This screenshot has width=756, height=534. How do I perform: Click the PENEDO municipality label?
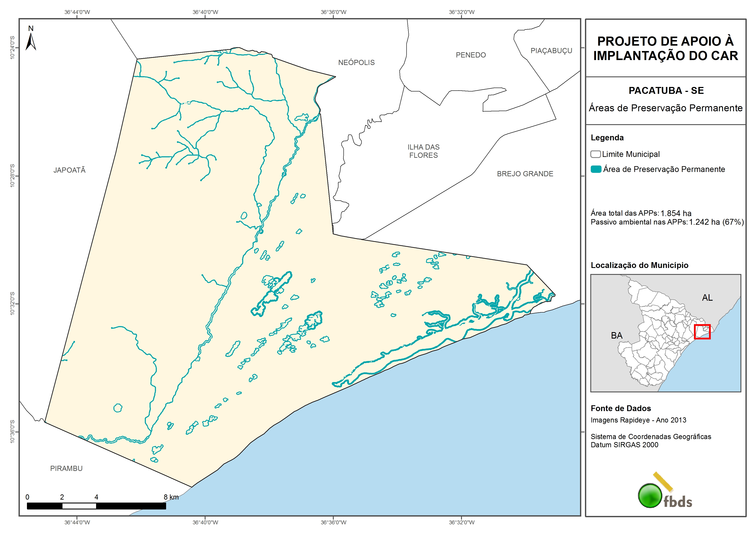click(x=471, y=55)
